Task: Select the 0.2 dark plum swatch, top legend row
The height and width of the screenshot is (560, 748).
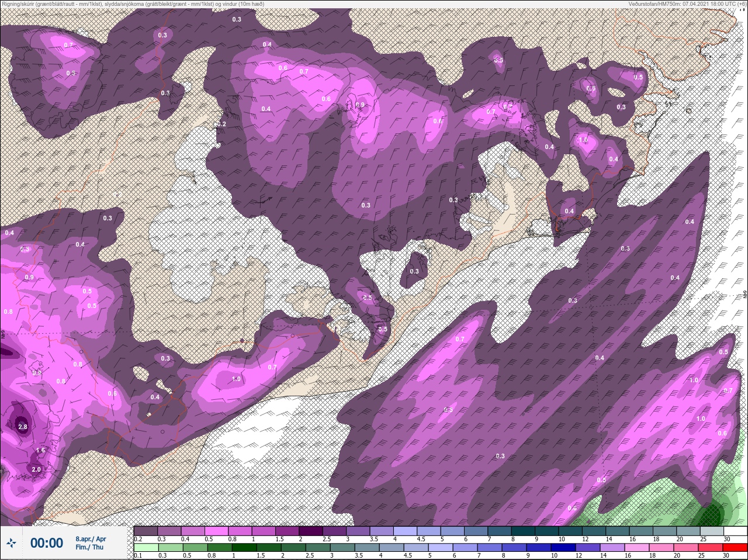Action: [146, 531]
